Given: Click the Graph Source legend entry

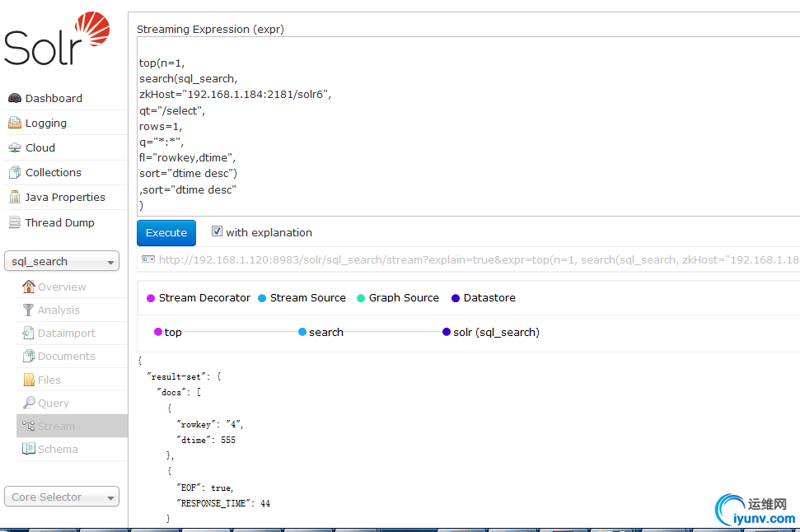Looking at the screenshot, I should 398,297.
